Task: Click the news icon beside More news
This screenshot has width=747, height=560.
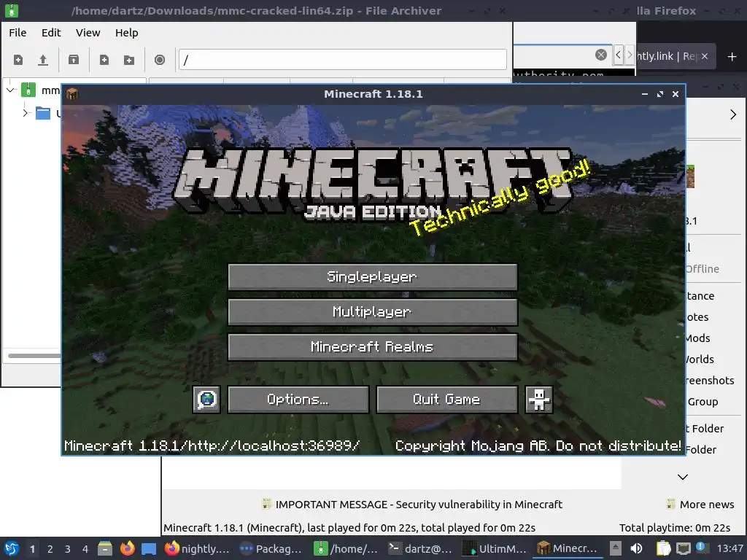Action: (671, 504)
